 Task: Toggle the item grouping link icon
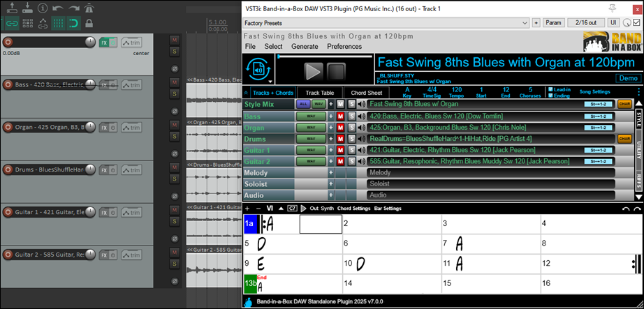coord(11,24)
